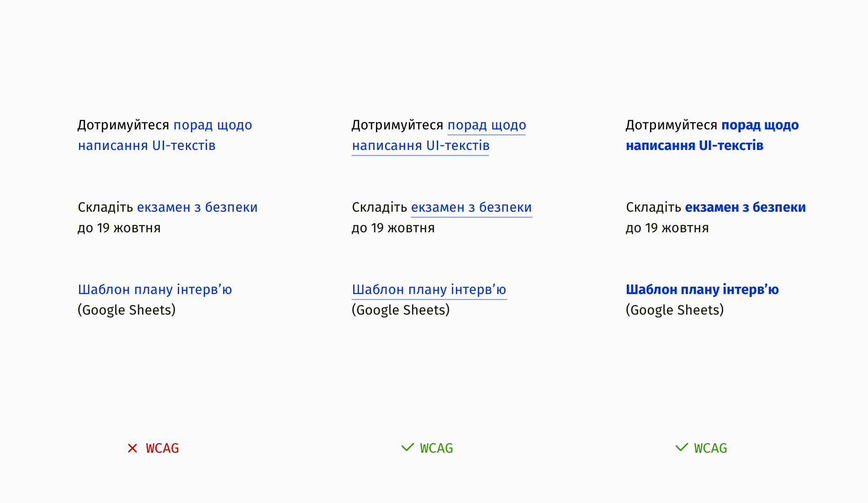Open non-underlined, regular-weight 'Шаблон плану інтерв'ю' link

[x=155, y=289]
